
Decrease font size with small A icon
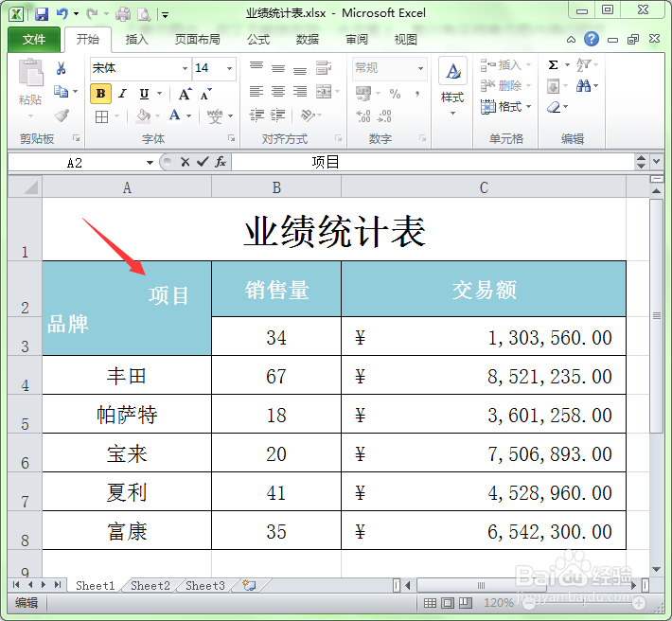coord(206,94)
